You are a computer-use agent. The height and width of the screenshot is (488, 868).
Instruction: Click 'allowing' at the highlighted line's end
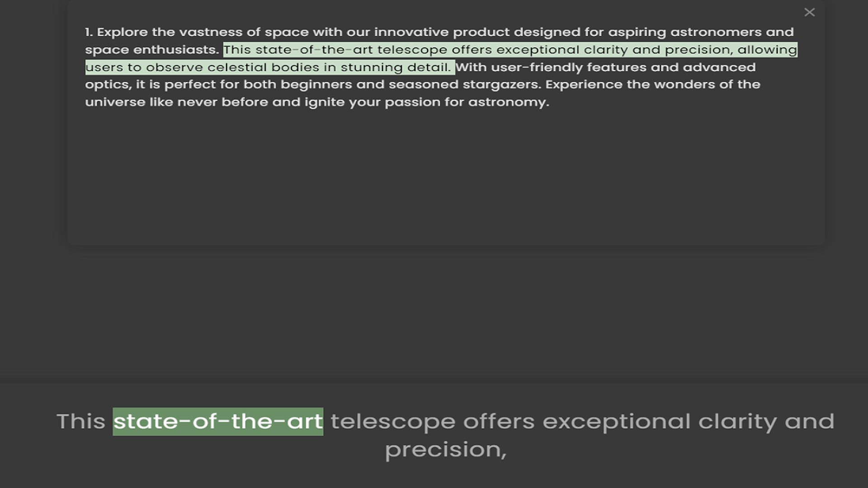[x=767, y=50]
